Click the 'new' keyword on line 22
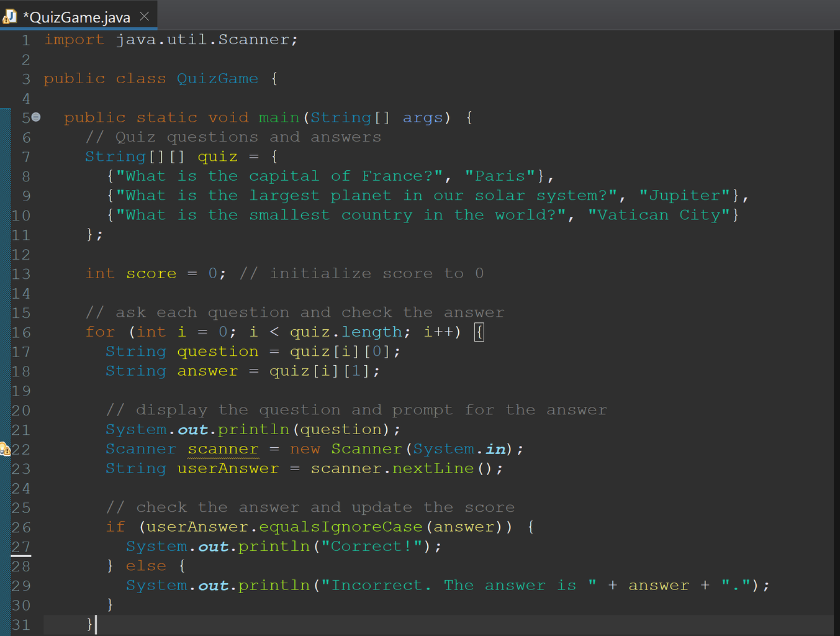The image size is (840, 636). pos(305,450)
